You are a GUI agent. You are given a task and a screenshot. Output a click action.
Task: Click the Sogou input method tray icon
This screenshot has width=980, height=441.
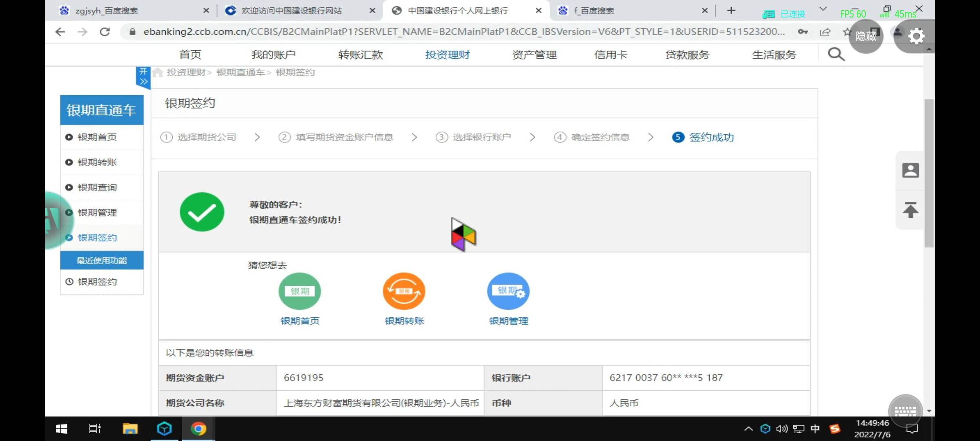coord(835,429)
